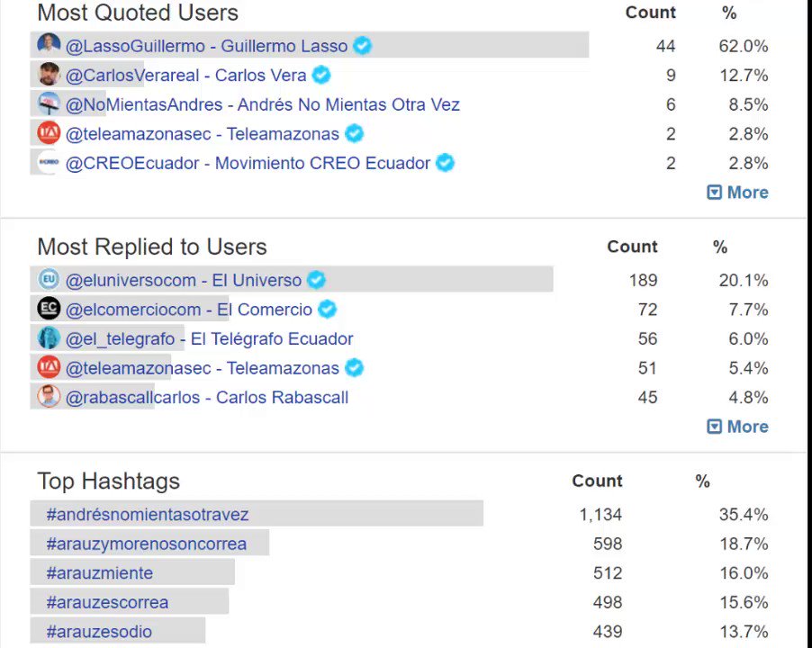Expand More under Most Replied to Users
The height and width of the screenshot is (648, 812).
coord(738,427)
